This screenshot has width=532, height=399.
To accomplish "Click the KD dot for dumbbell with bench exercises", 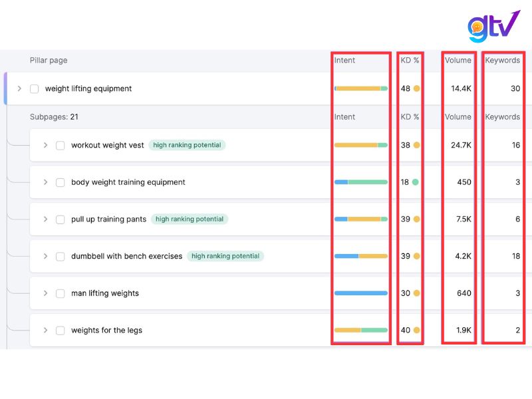I will click(418, 256).
